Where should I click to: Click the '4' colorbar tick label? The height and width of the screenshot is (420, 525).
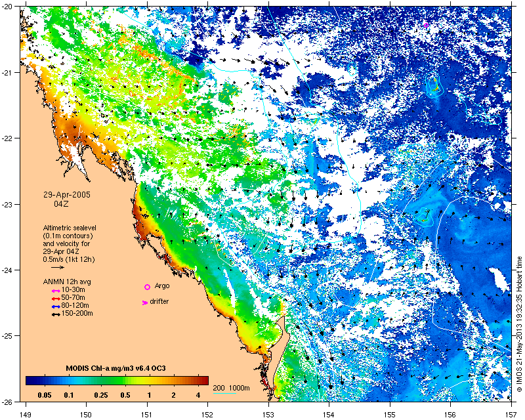click(x=198, y=395)
